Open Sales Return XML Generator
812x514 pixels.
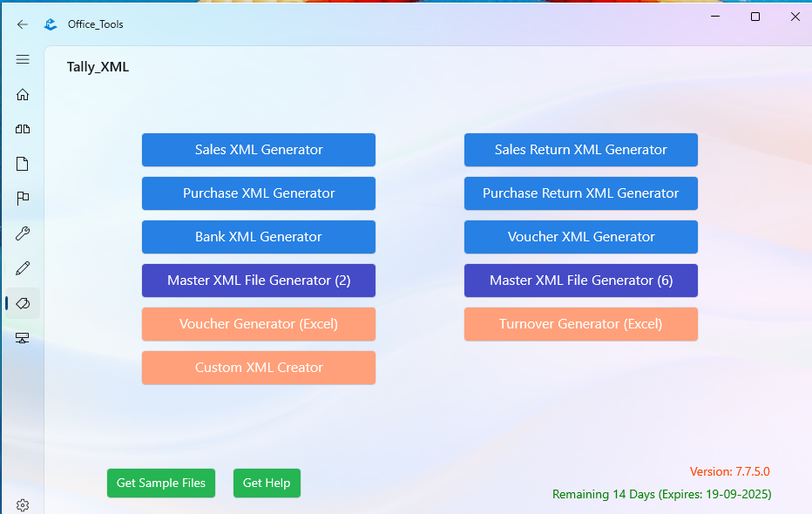(x=580, y=150)
